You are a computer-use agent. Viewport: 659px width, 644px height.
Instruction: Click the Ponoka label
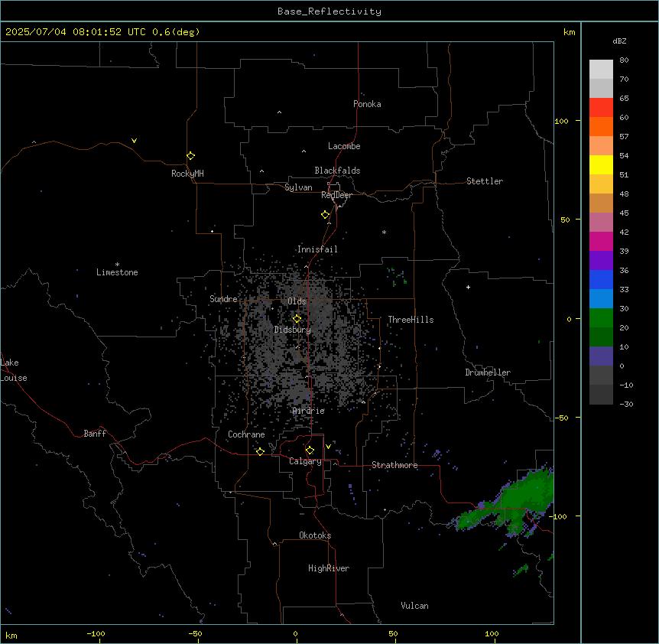tap(367, 104)
